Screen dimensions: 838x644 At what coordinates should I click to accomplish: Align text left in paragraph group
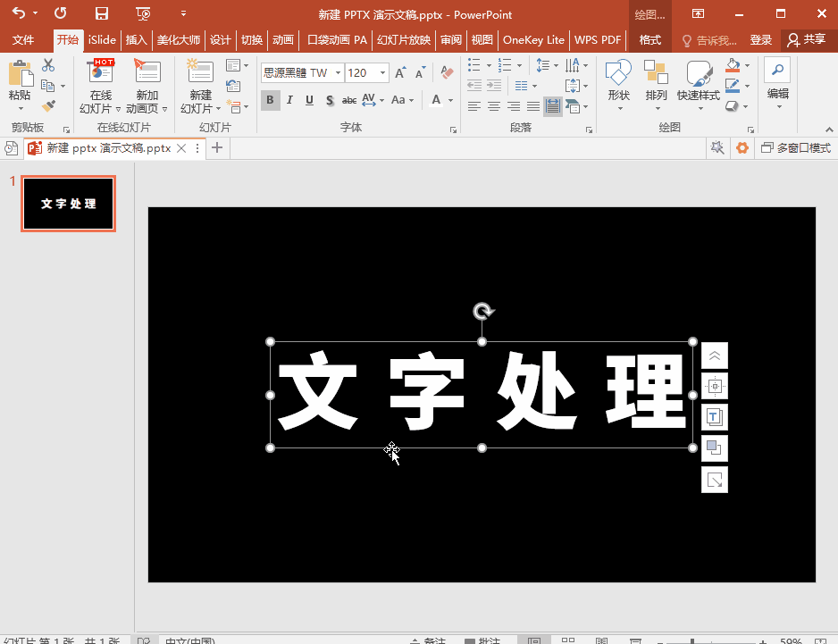(x=473, y=106)
